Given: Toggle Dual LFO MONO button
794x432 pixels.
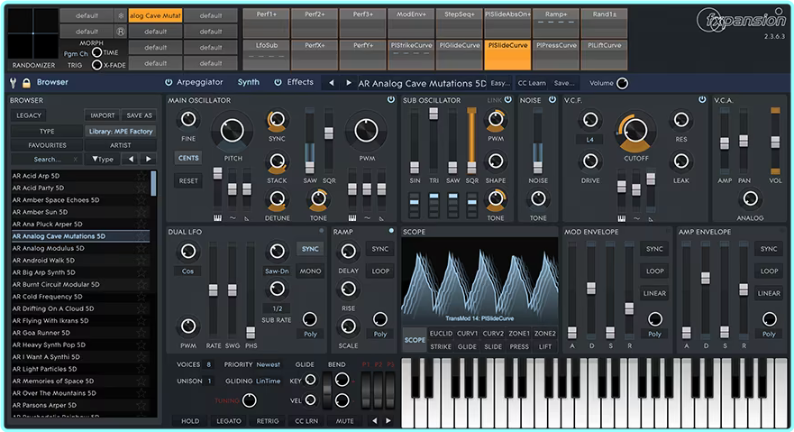Looking at the screenshot, I should tap(310, 271).
